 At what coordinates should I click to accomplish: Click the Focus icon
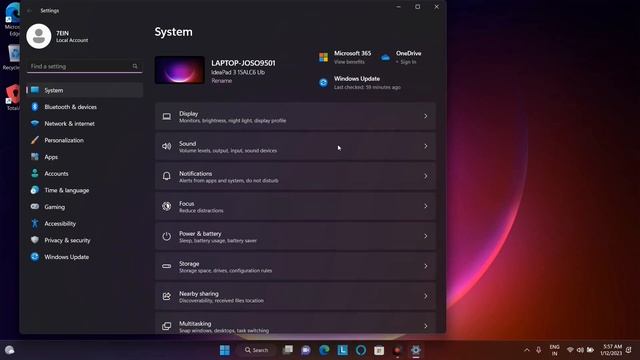(167, 206)
